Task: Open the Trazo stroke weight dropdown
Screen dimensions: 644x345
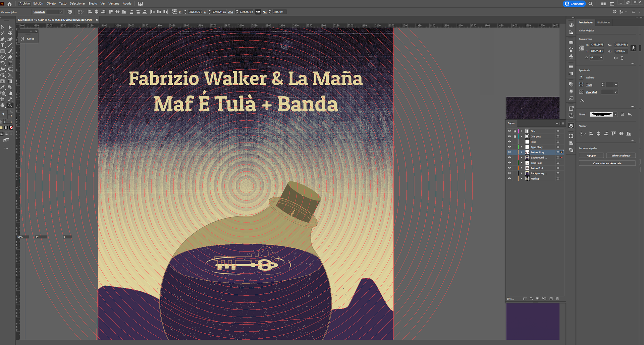Action: click(616, 84)
